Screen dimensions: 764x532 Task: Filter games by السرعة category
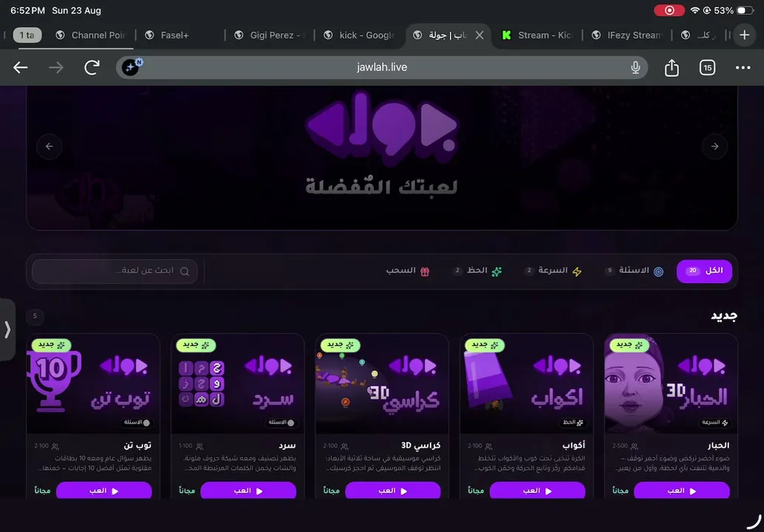(x=553, y=271)
